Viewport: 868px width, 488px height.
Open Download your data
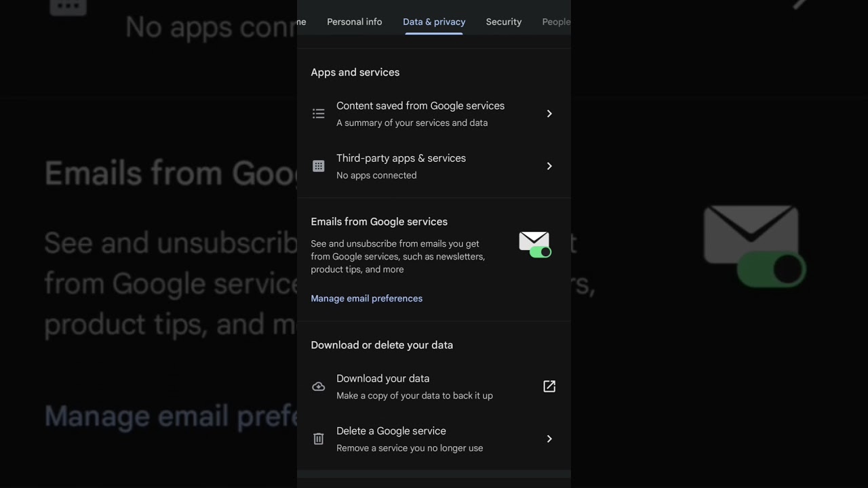[x=434, y=386]
